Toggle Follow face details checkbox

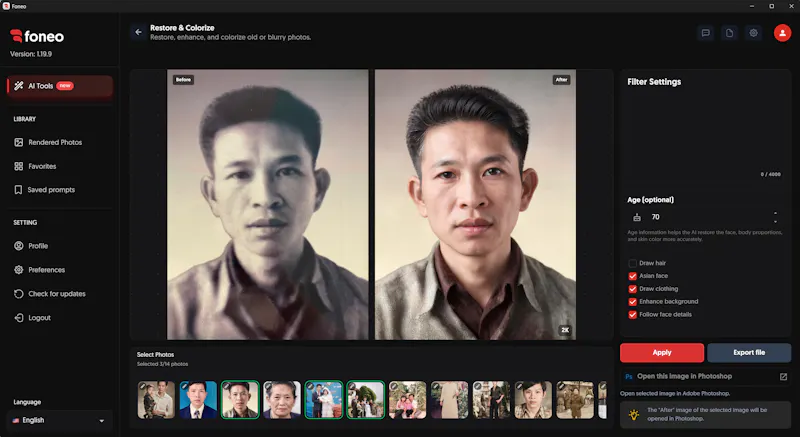pos(633,315)
